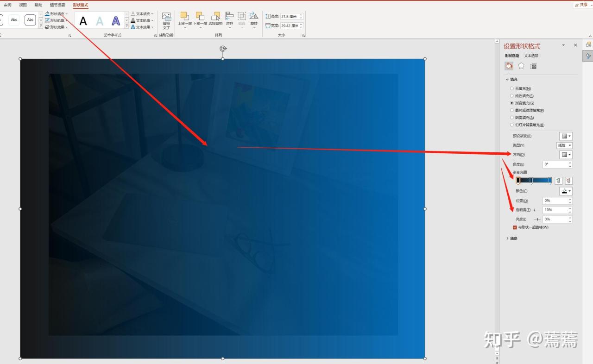The image size is (593, 364).
Task: Click the 下移一层 send backward icon
Action: (200, 17)
